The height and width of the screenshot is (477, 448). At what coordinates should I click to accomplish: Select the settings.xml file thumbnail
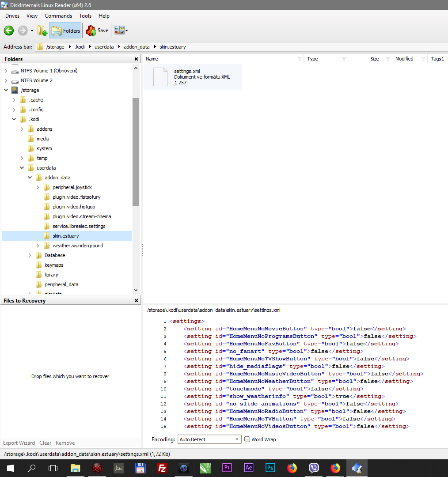160,77
